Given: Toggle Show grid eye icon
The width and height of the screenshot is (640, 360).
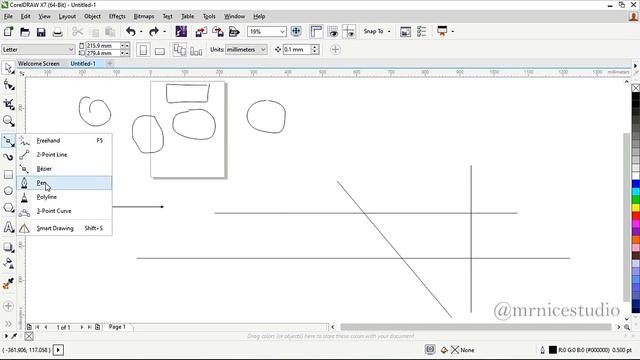Looking at the screenshot, I should (333, 31).
